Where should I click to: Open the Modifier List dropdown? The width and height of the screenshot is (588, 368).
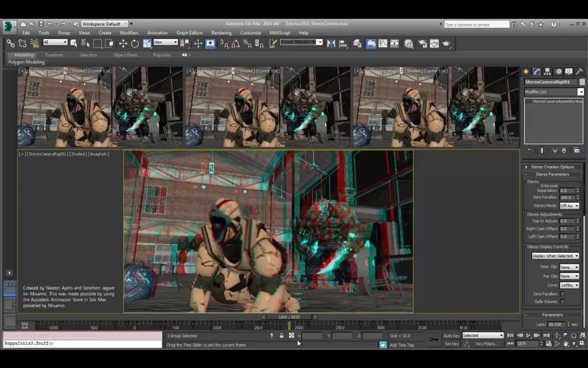coord(554,92)
